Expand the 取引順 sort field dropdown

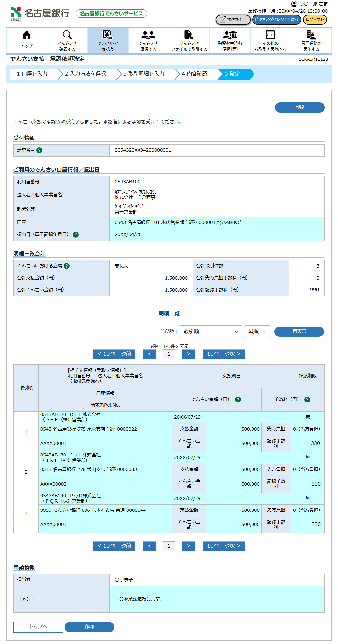210,332
